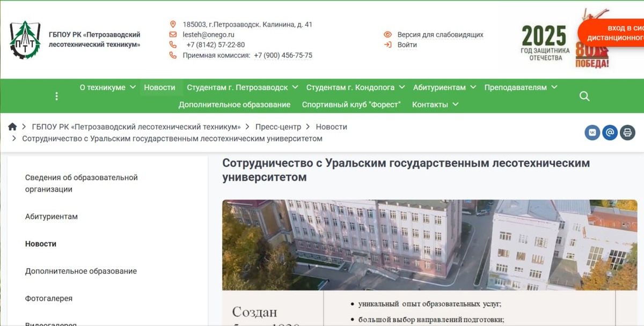Open search via the magnifier icon
Image resolution: width=644 pixels, height=326 pixels.
pyautogui.click(x=584, y=96)
